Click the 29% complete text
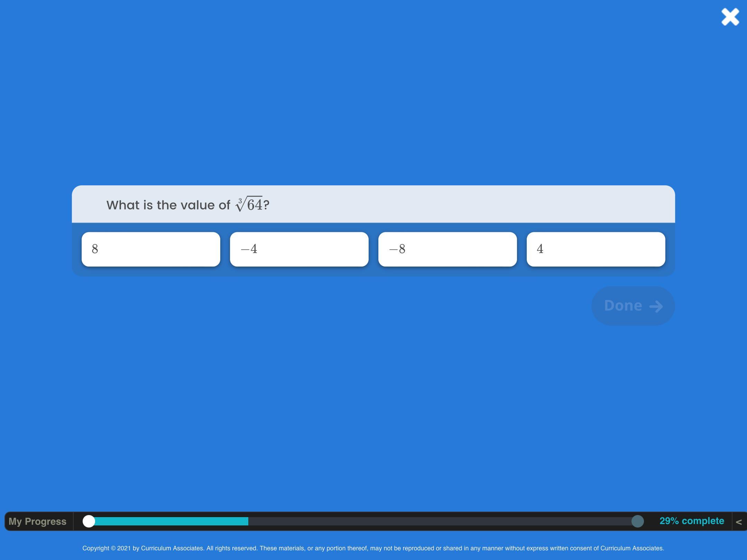The image size is (747, 560). (x=692, y=521)
